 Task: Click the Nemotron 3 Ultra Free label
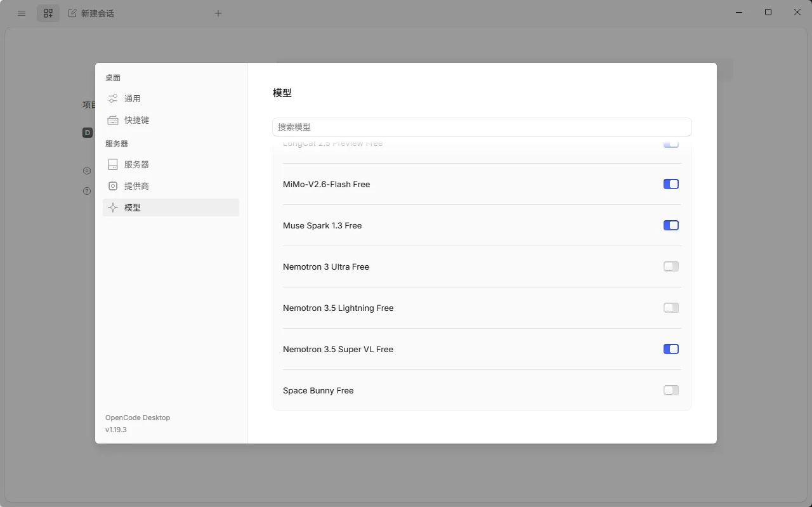[x=326, y=267]
